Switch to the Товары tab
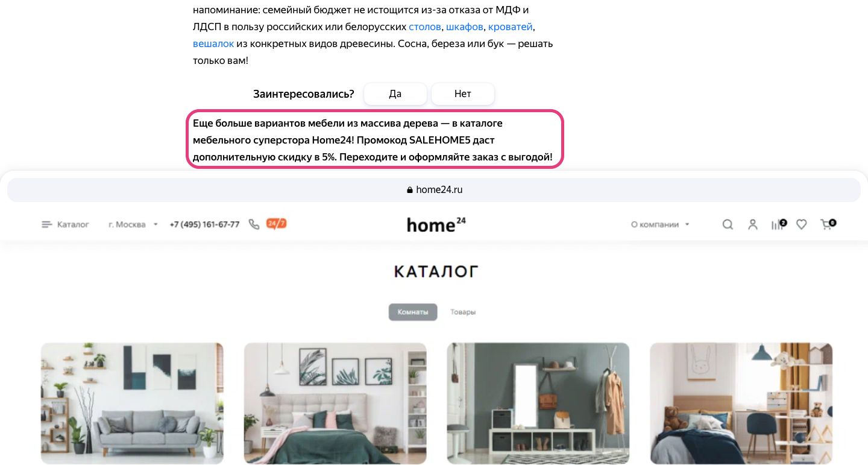 [x=463, y=312]
